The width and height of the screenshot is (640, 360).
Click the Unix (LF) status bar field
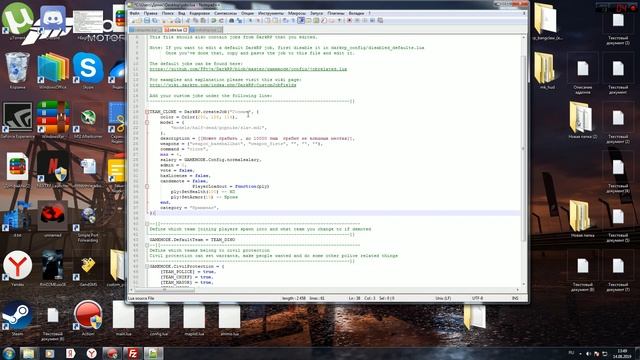click(443, 298)
